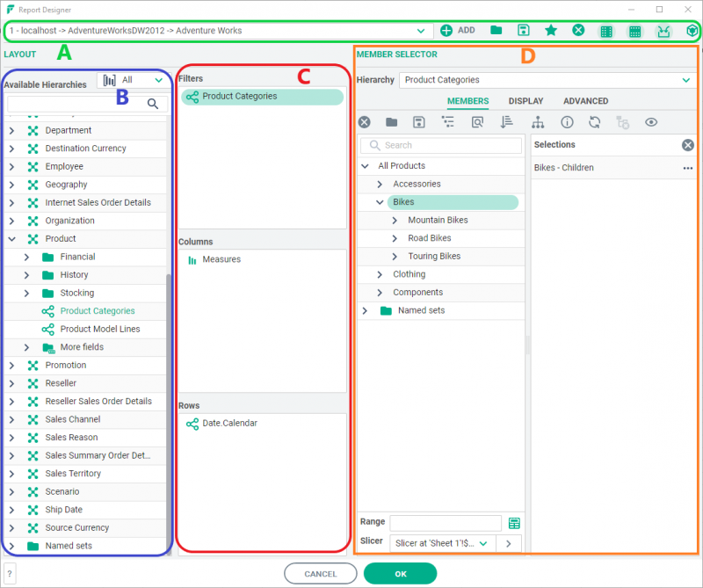Toggle the All filter beside Available Hierarchies
This screenshot has width=703, height=588.
132,79
